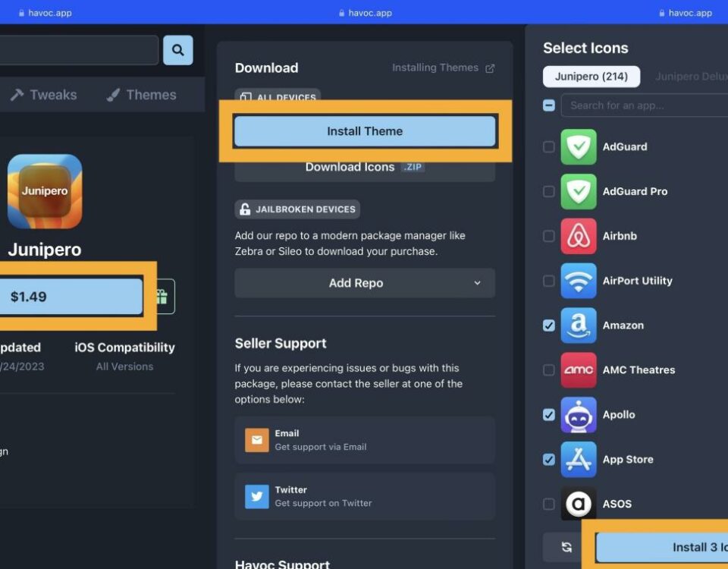Click the Amazon app icon
728x569 pixels.
(579, 325)
